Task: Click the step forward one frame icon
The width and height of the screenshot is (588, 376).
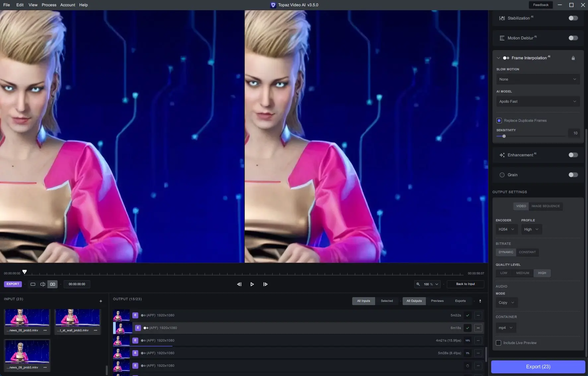Action: (x=265, y=284)
